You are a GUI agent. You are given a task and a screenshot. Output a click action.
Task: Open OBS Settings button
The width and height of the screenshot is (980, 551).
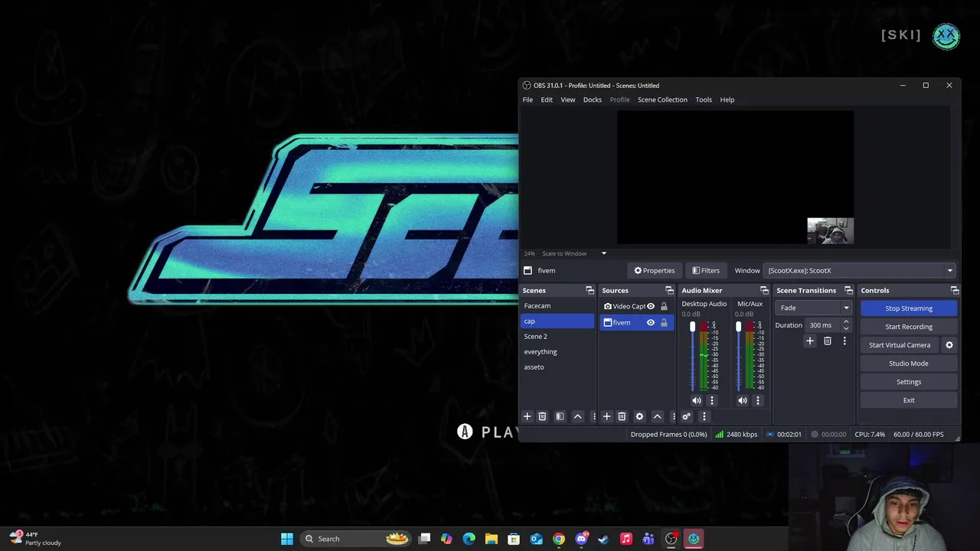click(x=909, y=382)
